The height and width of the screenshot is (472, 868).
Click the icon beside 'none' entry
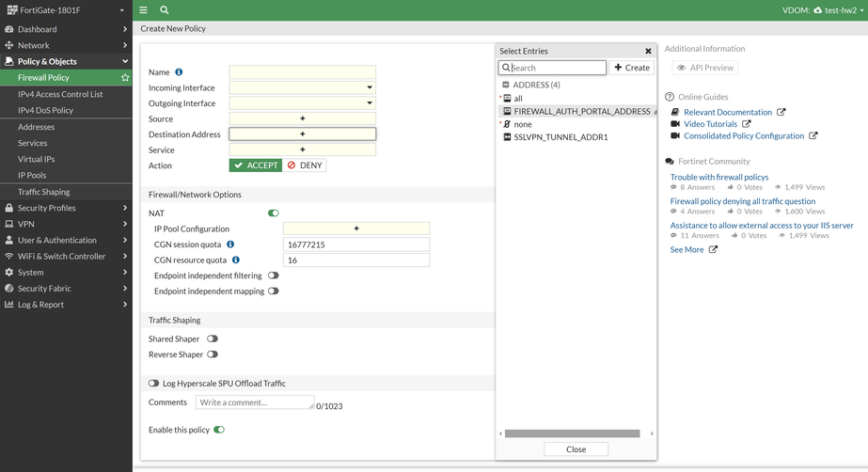click(x=507, y=124)
